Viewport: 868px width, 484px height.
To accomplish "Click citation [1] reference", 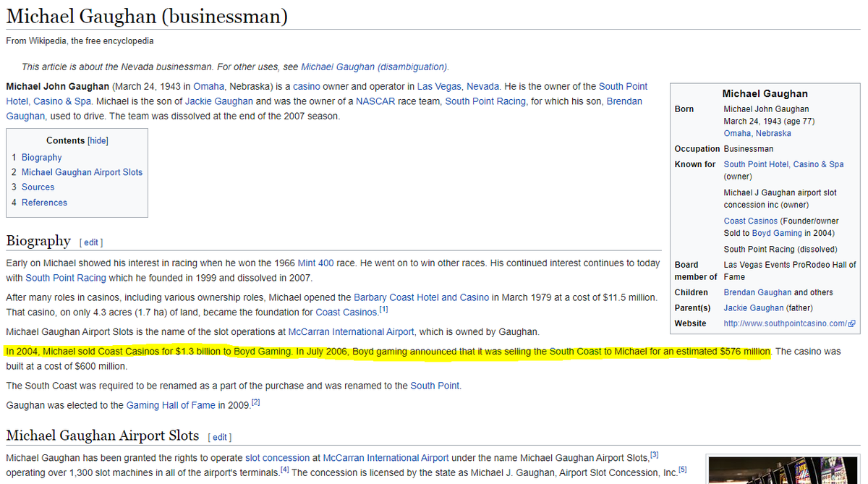I will click(x=384, y=310).
